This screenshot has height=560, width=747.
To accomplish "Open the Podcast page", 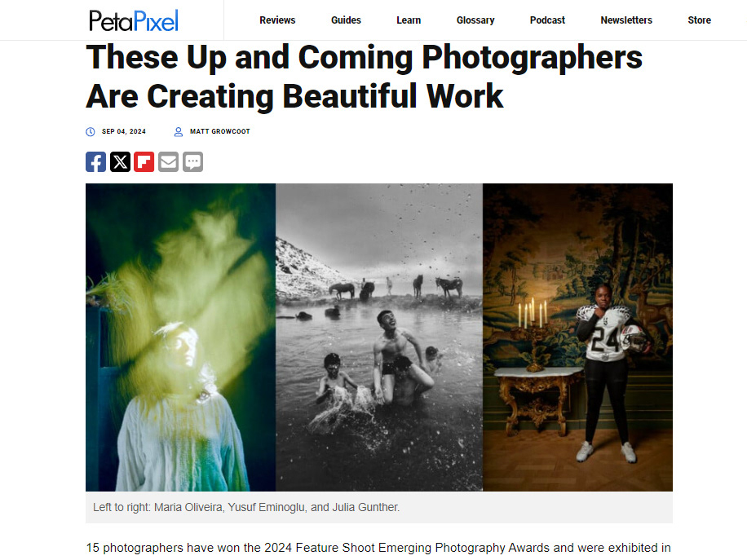I will 547,20.
